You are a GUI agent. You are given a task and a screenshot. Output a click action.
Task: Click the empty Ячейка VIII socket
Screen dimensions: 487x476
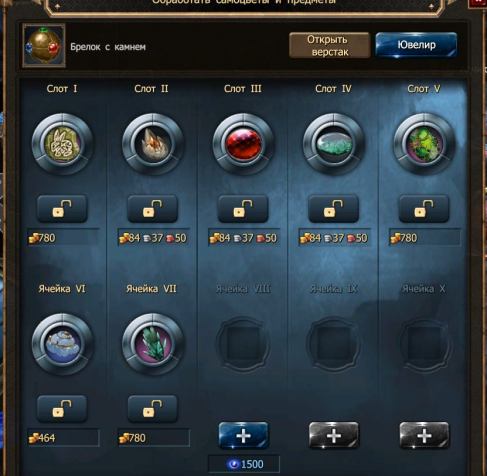(243, 343)
